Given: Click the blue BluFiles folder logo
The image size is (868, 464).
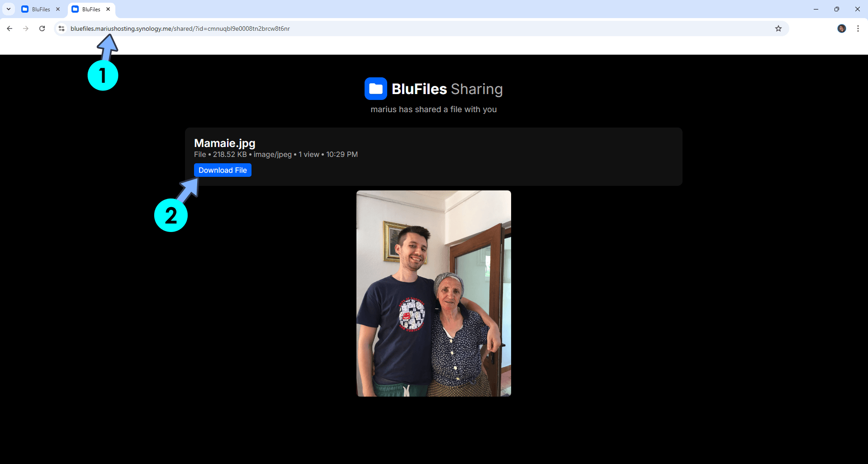Looking at the screenshot, I should click(x=375, y=89).
